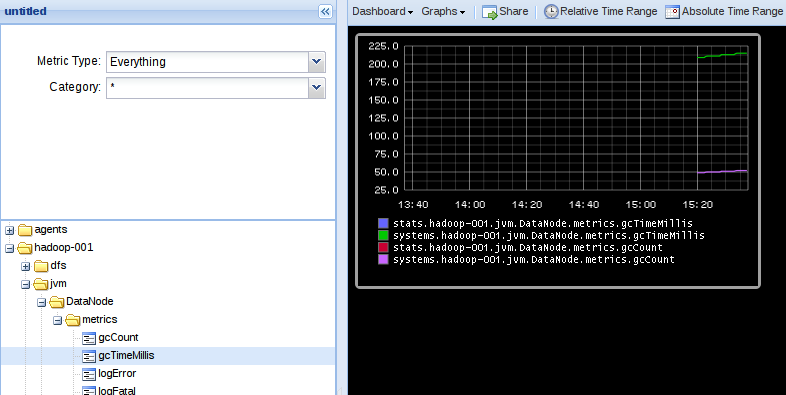
Task: Click the gcCount leaf metric icon
Action: (89, 339)
